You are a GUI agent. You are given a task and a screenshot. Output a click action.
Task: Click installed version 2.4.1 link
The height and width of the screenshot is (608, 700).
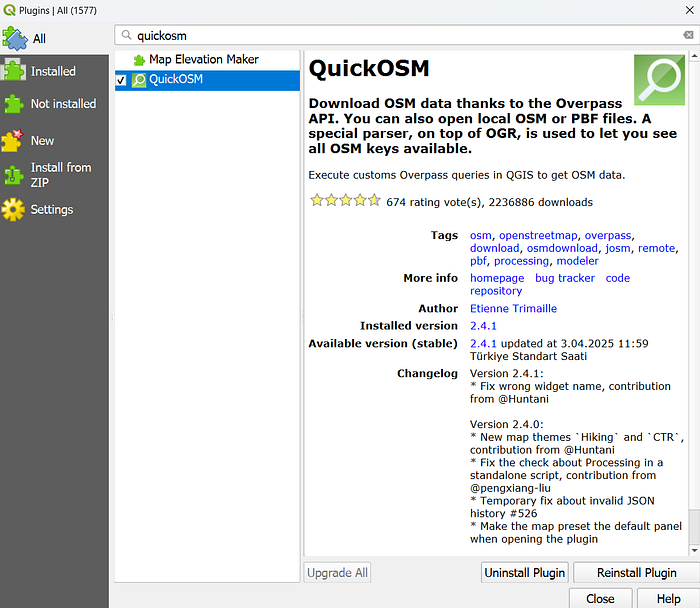(483, 326)
